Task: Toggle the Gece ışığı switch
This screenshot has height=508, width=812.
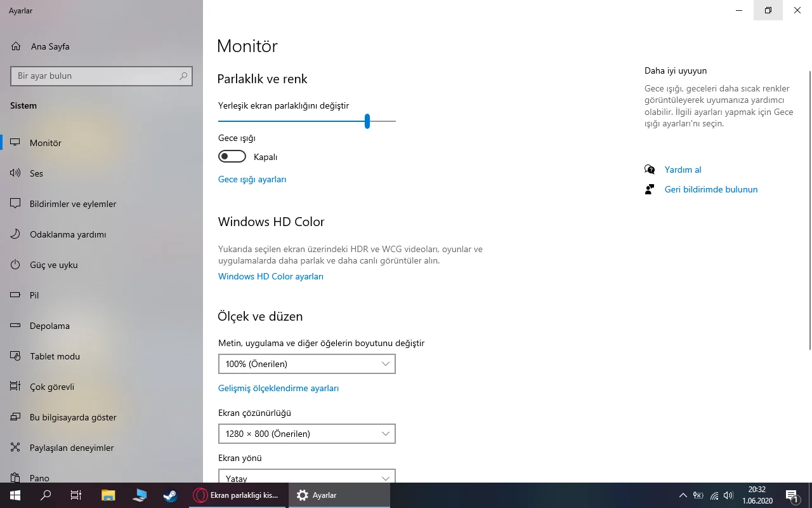Action: pos(232,157)
